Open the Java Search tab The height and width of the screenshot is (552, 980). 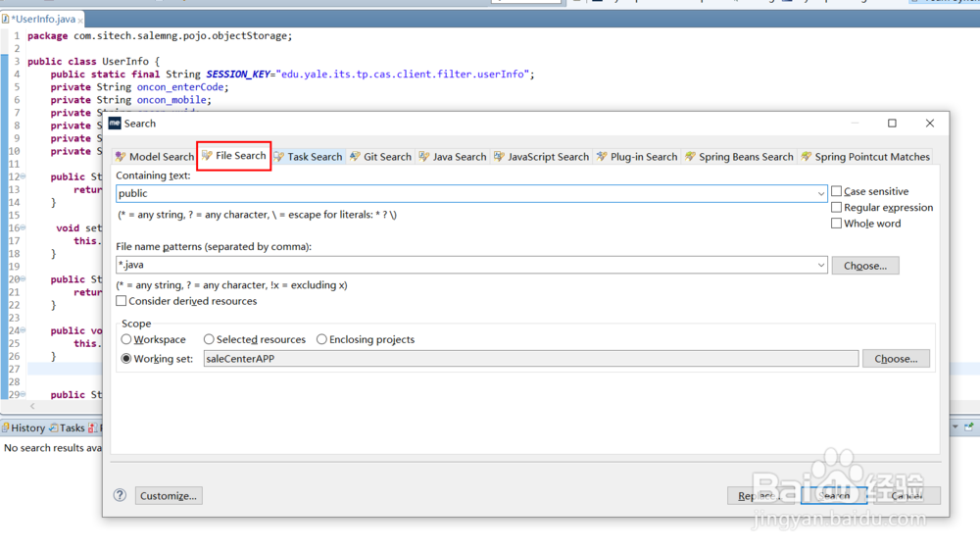(453, 156)
